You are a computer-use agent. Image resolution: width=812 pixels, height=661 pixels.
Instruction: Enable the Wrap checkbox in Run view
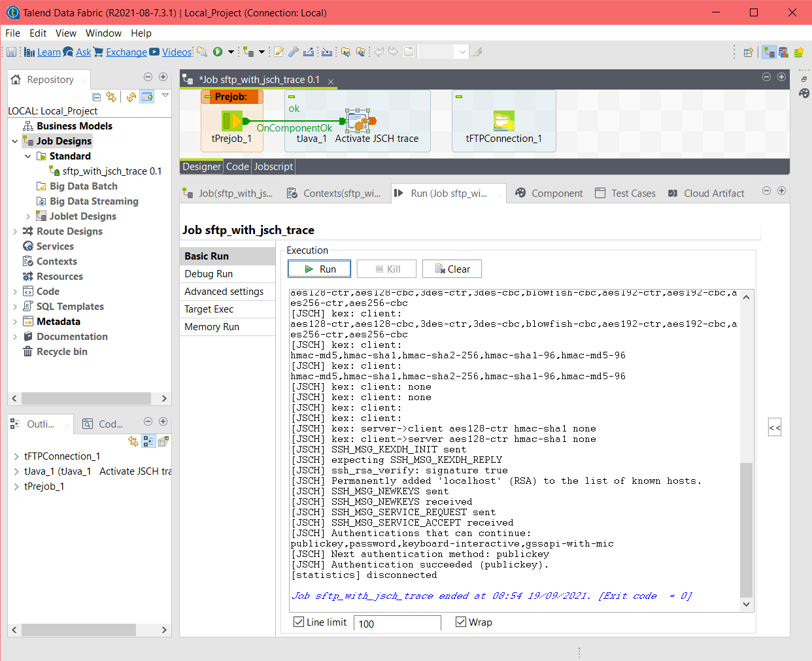[462, 621]
